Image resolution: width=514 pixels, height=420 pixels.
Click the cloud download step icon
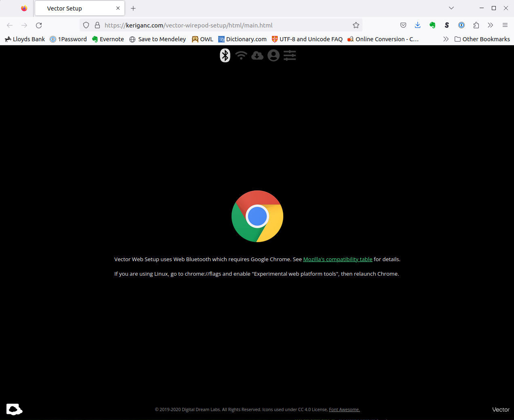pos(257,55)
